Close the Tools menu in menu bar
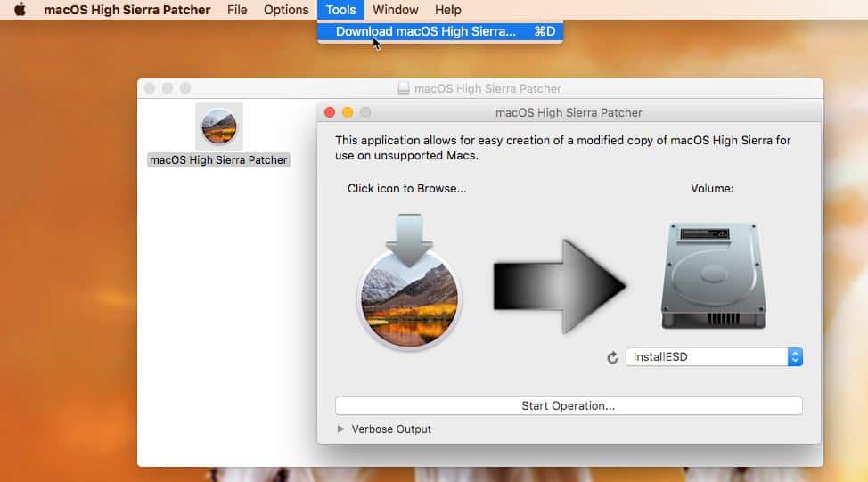Image resolution: width=868 pixels, height=482 pixels. coord(340,10)
